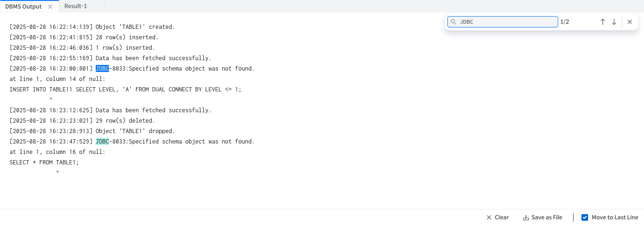This screenshot has height=225, width=644.
Task: Click the INSERT INTO TABLE11 statement line
Action: point(125,90)
